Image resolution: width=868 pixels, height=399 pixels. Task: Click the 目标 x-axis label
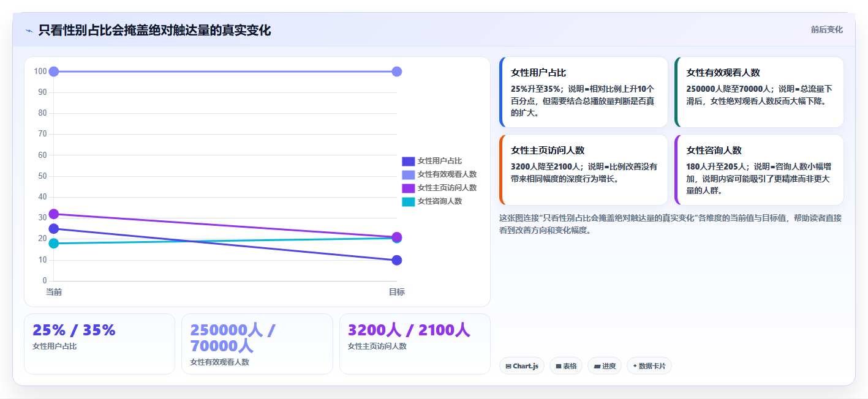click(396, 292)
